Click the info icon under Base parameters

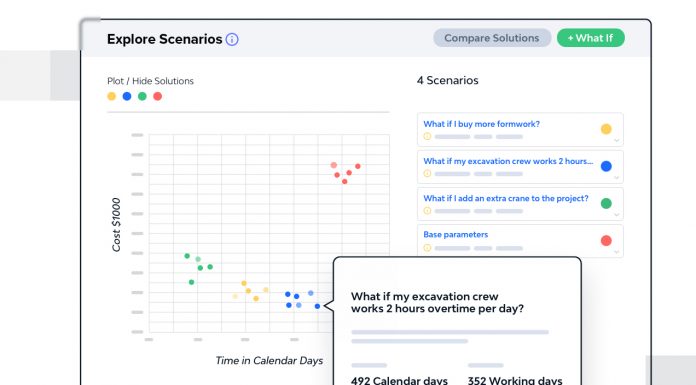427,248
